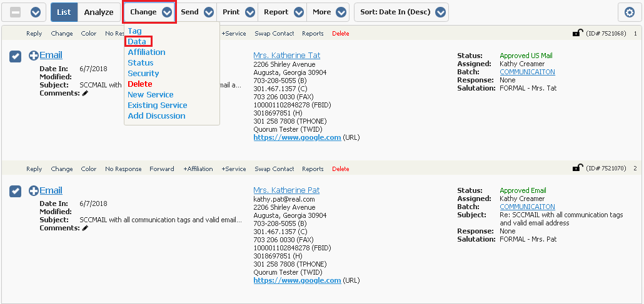This screenshot has height=304, width=644.
Task: Click red Delete on the first record's action bar
Action: click(341, 34)
